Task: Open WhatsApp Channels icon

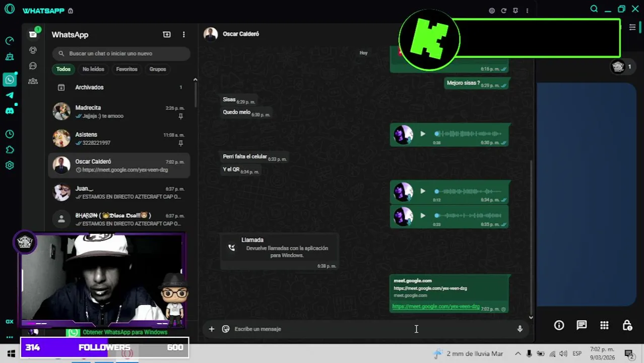Action: 33,66
